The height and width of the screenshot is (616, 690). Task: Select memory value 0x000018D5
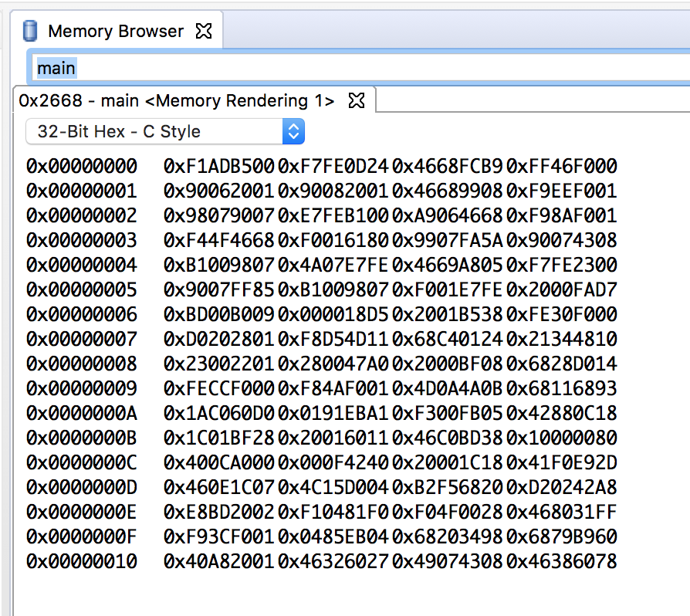333,314
